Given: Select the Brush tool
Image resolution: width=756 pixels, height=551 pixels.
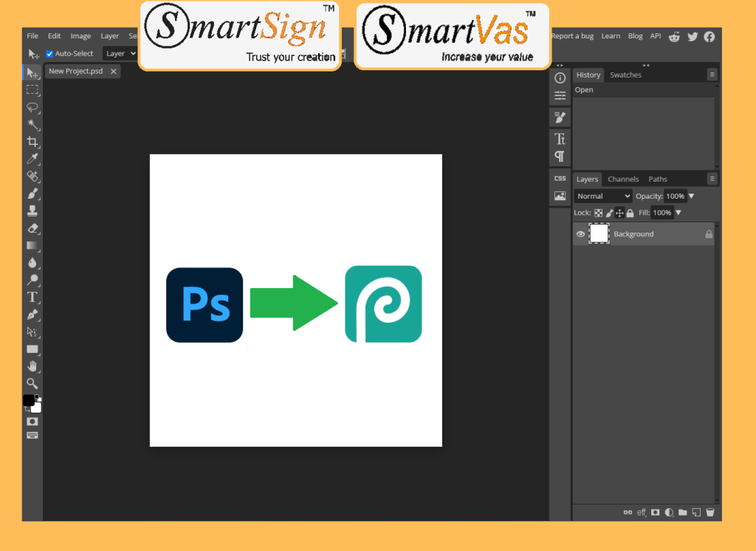Looking at the screenshot, I should click(32, 194).
